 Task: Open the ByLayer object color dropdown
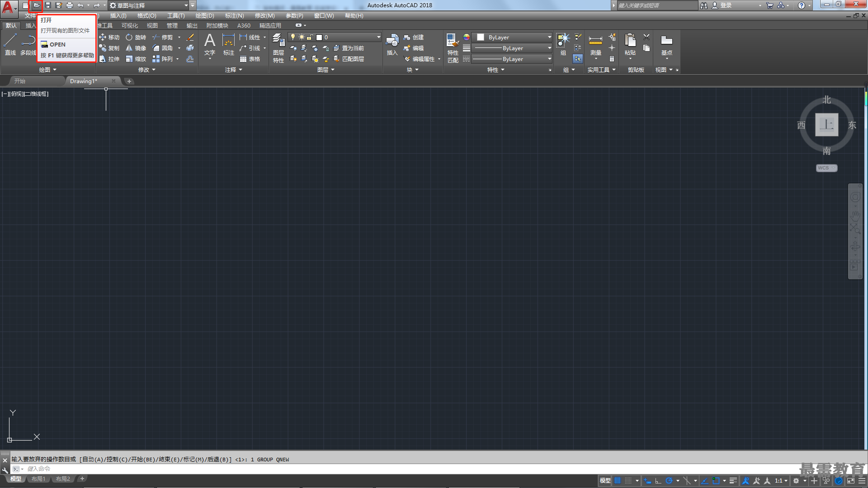pos(512,38)
